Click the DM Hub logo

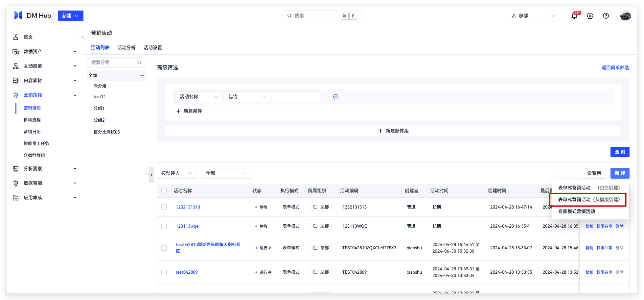pyautogui.click(x=33, y=15)
